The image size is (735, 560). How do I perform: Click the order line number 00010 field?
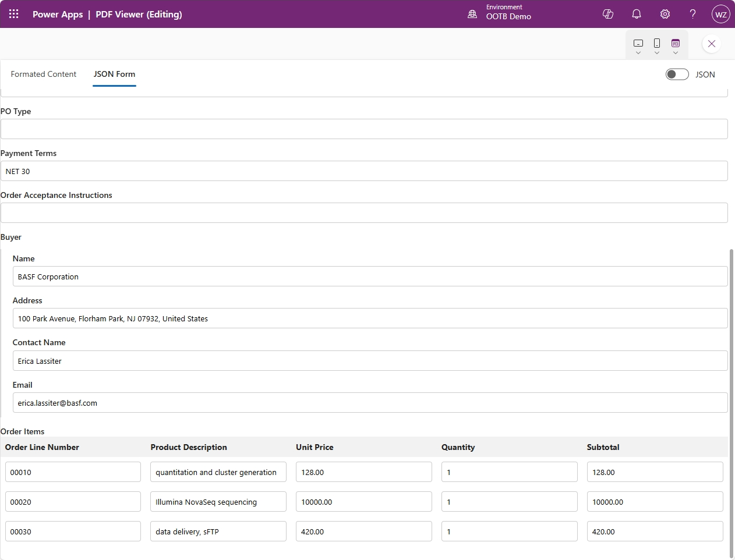tap(73, 472)
